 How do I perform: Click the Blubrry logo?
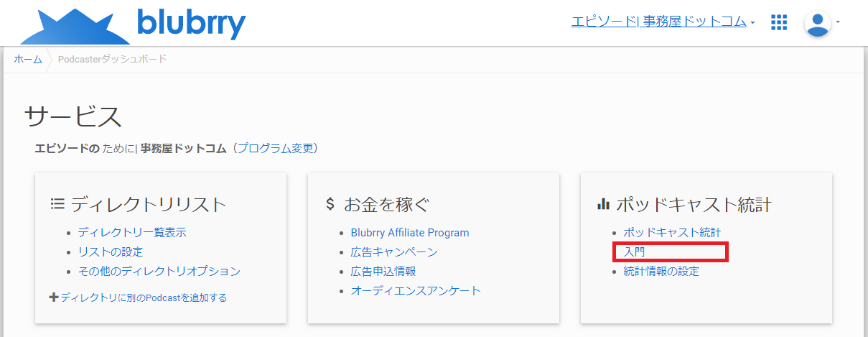[x=133, y=25]
